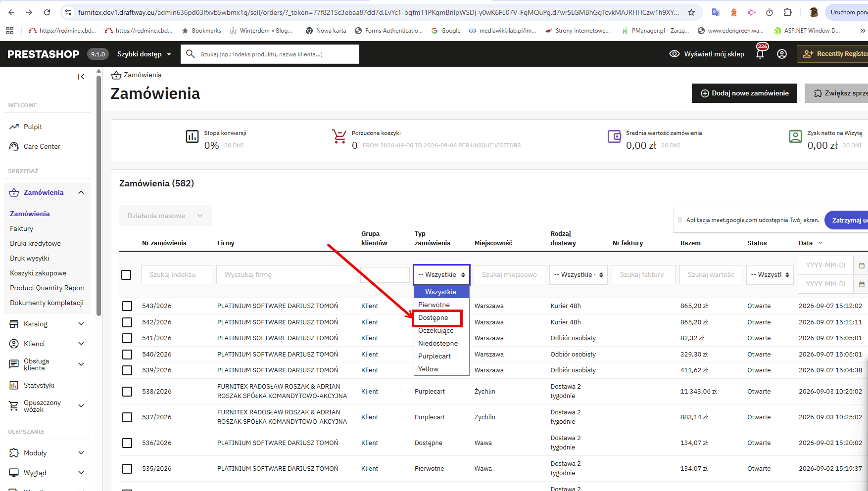Bookmark page with the star icon
The image size is (868, 491).
point(691,12)
